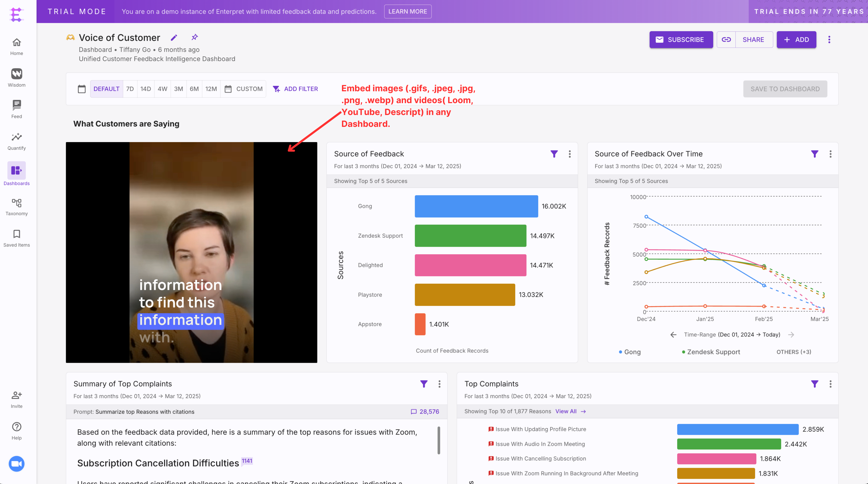Viewport: 868px width, 484px height.
Task: Open the Quantify page
Action: click(17, 141)
